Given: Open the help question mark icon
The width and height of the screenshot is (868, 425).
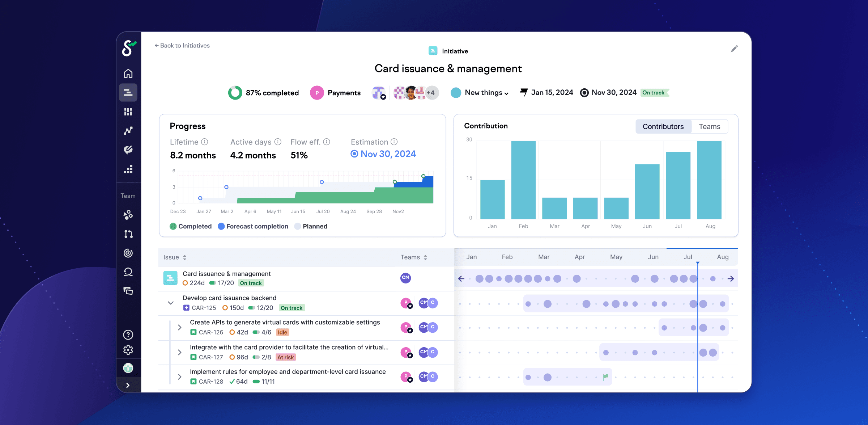Looking at the screenshot, I should (128, 334).
